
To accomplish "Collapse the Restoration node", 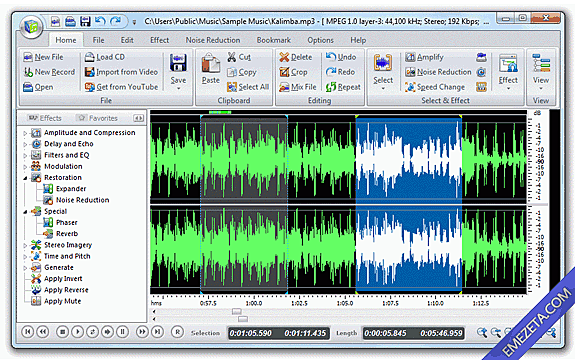I will pos(25,178).
